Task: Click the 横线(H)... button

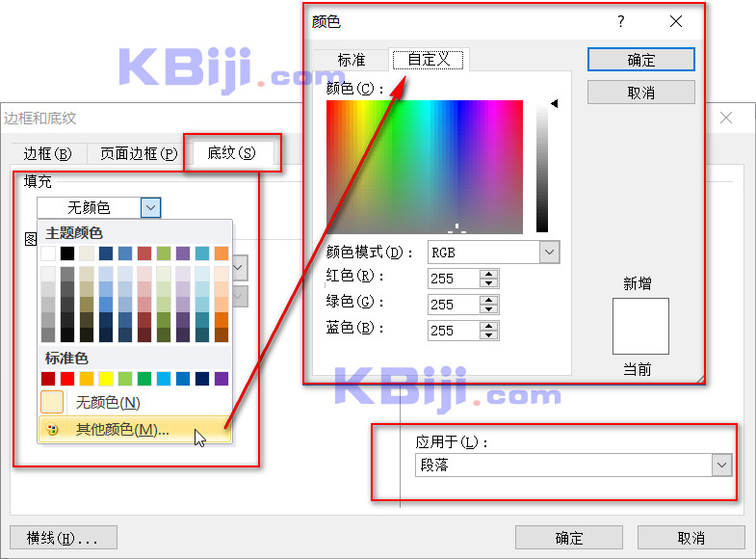Action: point(64,538)
